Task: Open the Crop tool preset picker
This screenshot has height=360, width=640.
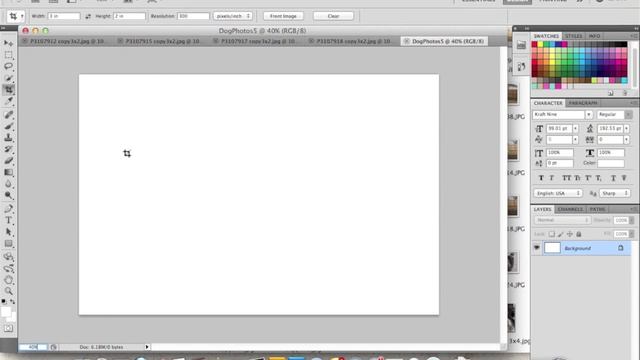Action: coord(22,16)
